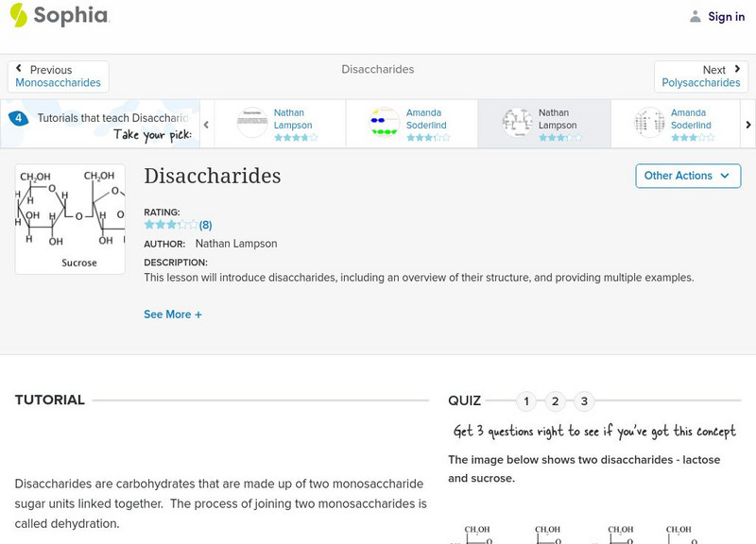Click the Sophia logo

[60, 15]
